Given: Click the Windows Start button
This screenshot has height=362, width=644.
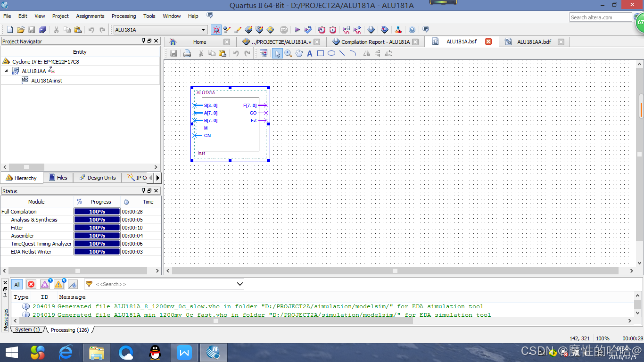Looking at the screenshot, I should (x=11, y=352).
